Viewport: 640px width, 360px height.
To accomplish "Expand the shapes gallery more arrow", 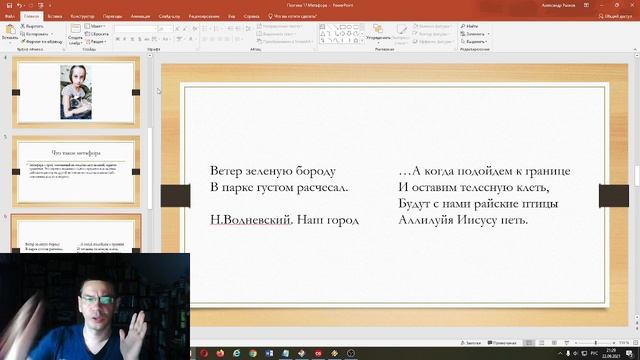I will click(362, 41).
